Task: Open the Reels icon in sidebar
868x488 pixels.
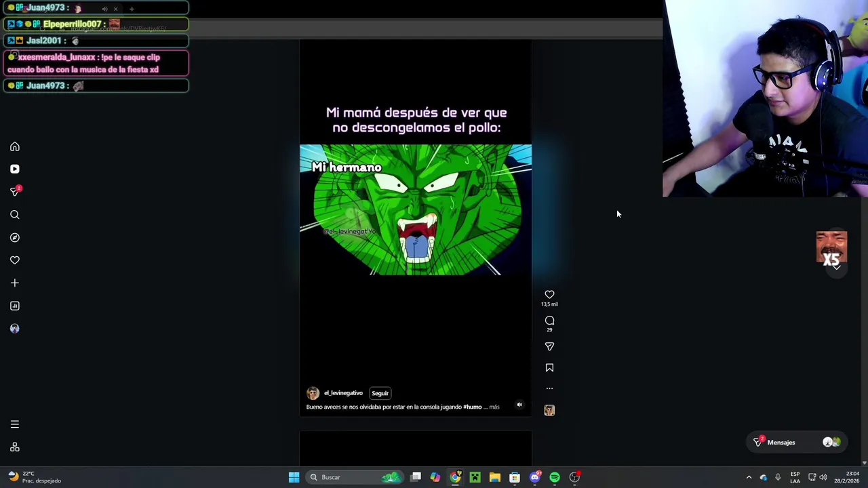Action: pos(15,169)
